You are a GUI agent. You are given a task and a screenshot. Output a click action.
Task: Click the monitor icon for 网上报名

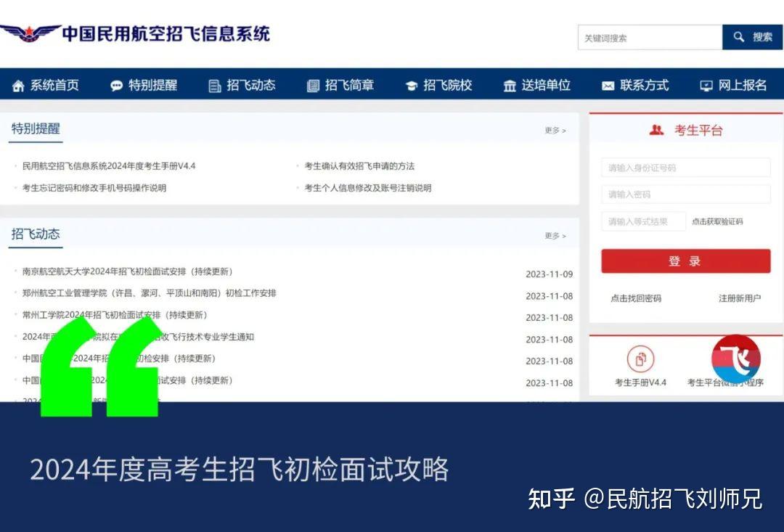705,84
